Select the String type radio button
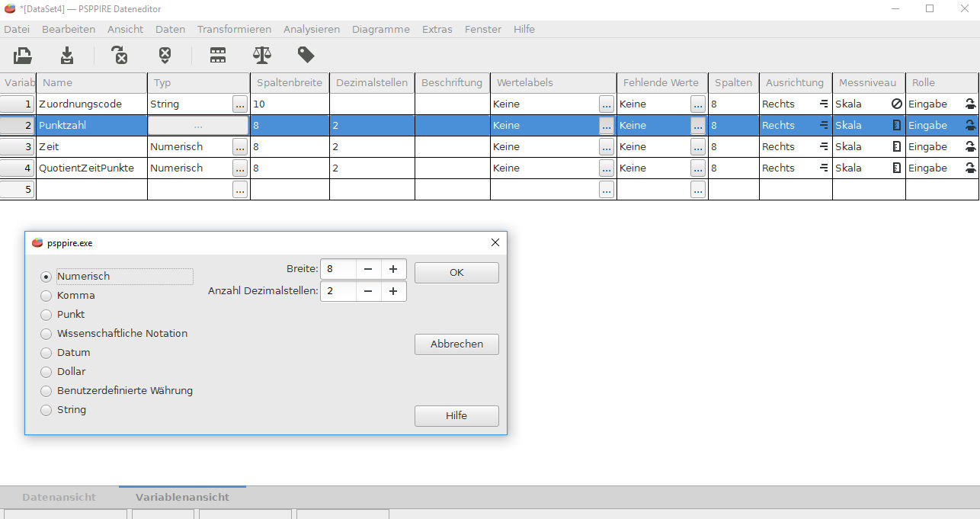The image size is (980, 519). click(46, 410)
